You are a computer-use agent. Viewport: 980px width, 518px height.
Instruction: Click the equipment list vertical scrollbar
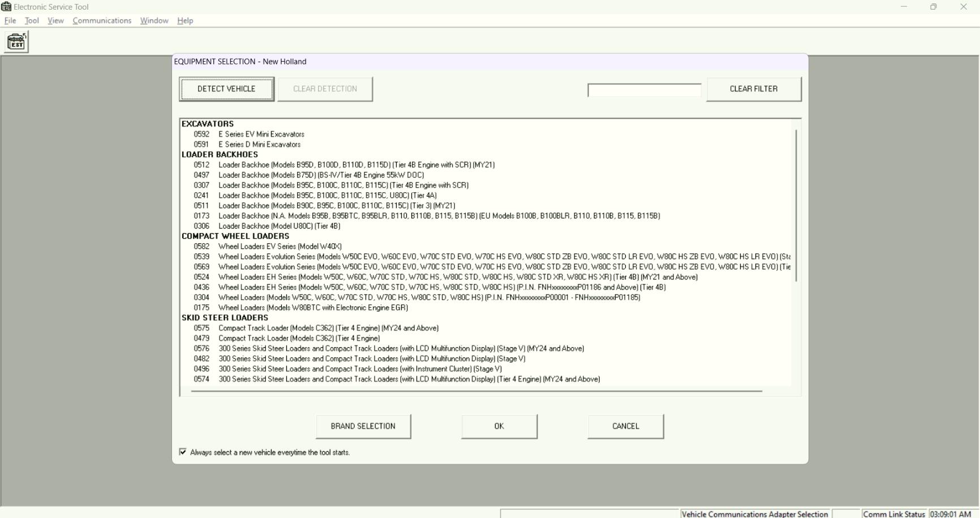796,205
